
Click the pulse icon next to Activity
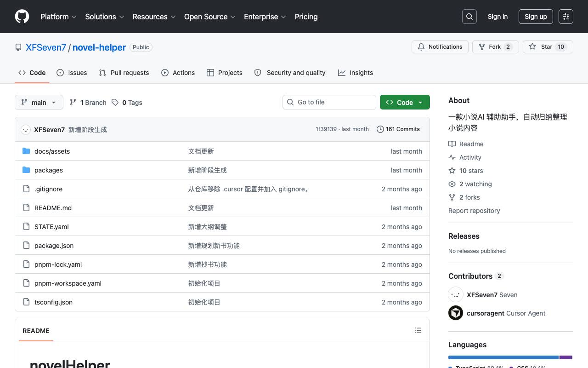click(x=452, y=157)
